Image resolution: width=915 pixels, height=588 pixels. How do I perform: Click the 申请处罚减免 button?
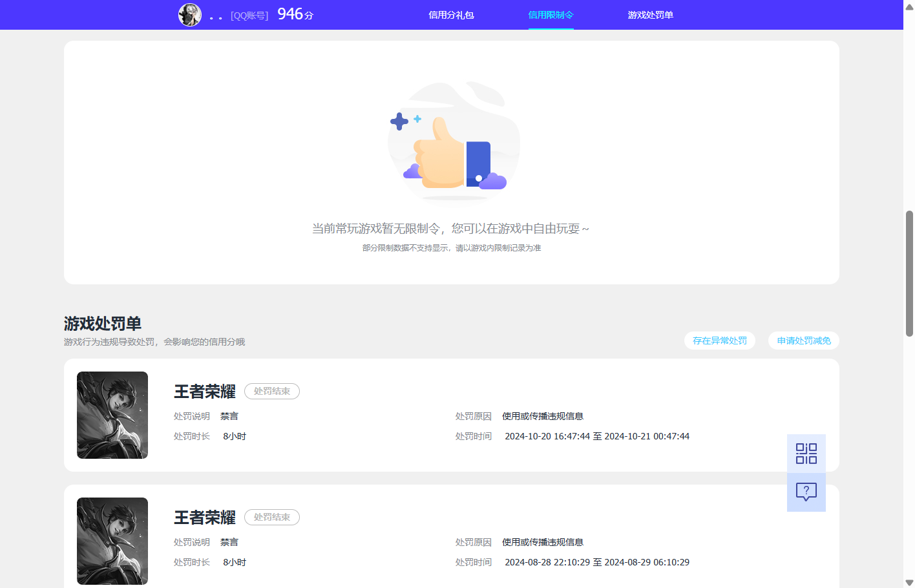(803, 340)
